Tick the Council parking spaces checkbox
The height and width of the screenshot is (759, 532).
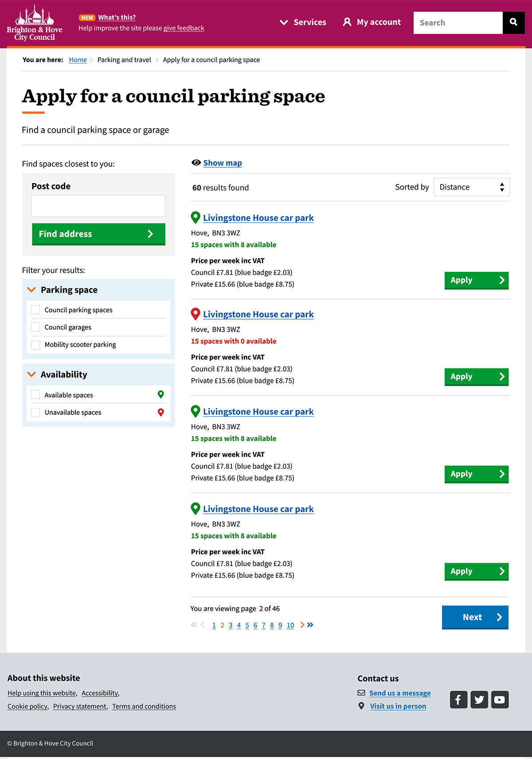[36, 310]
